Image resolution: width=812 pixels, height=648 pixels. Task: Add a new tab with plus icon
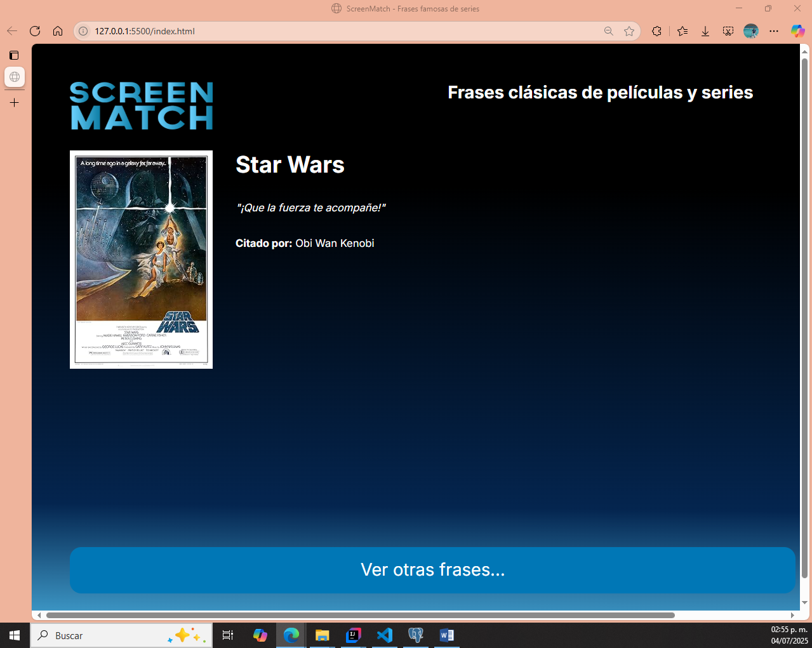pyautogui.click(x=15, y=102)
